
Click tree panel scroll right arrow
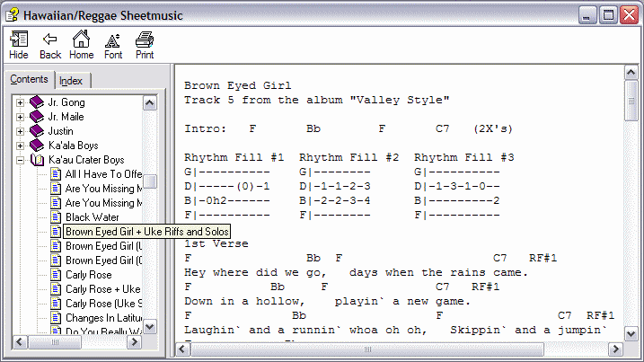coord(134,342)
